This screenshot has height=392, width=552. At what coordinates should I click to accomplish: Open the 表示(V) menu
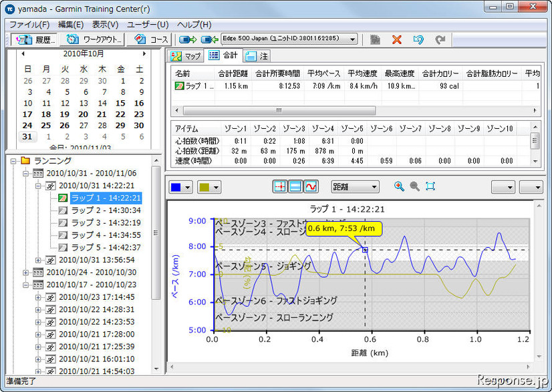click(106, 25)
